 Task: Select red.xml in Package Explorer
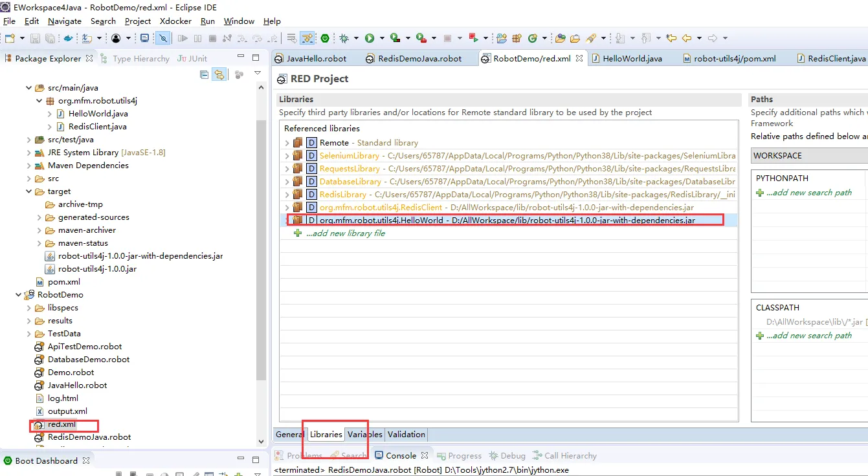(x=61, y=424)
